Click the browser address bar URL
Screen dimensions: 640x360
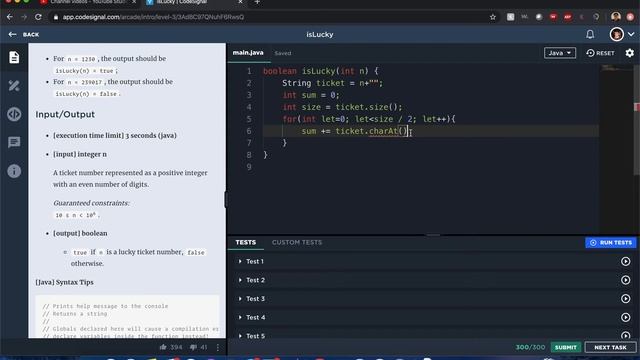click(153, 17)
